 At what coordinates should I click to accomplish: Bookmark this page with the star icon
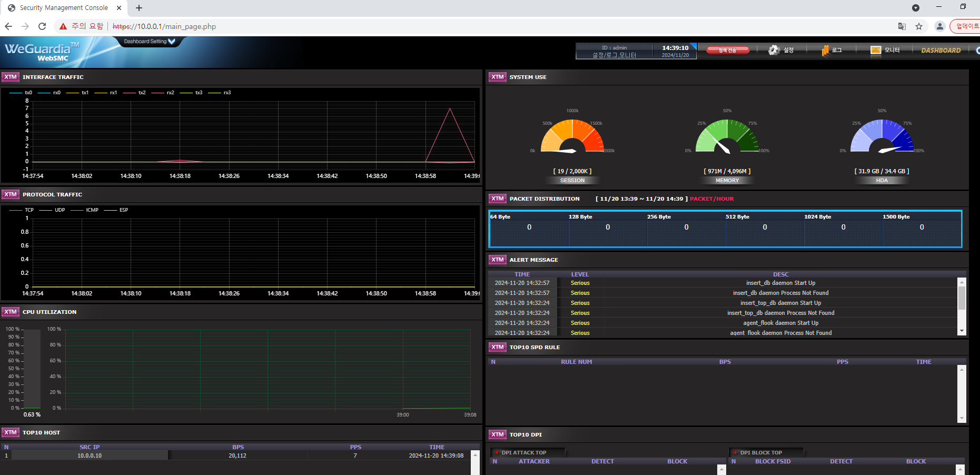pyautogui.click(x=919, y=26)
